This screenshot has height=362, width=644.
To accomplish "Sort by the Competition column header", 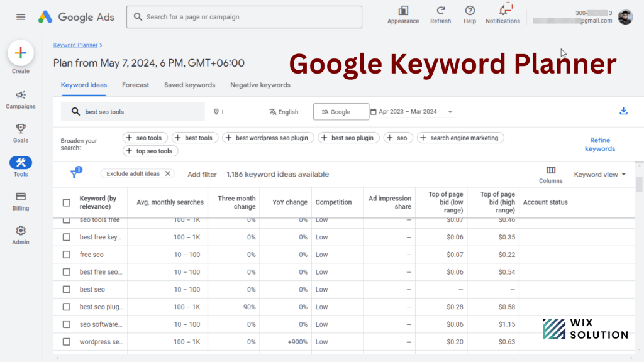I will (x=333, y=202).
